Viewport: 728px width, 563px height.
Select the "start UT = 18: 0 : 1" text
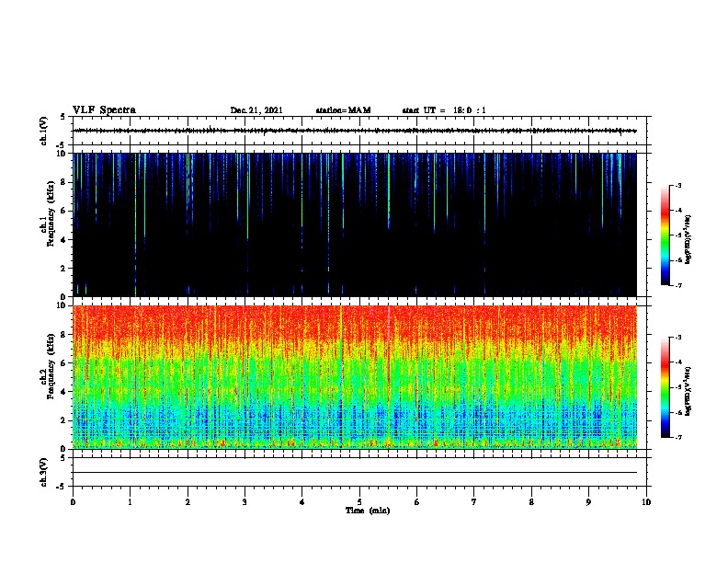click(444, 110)
